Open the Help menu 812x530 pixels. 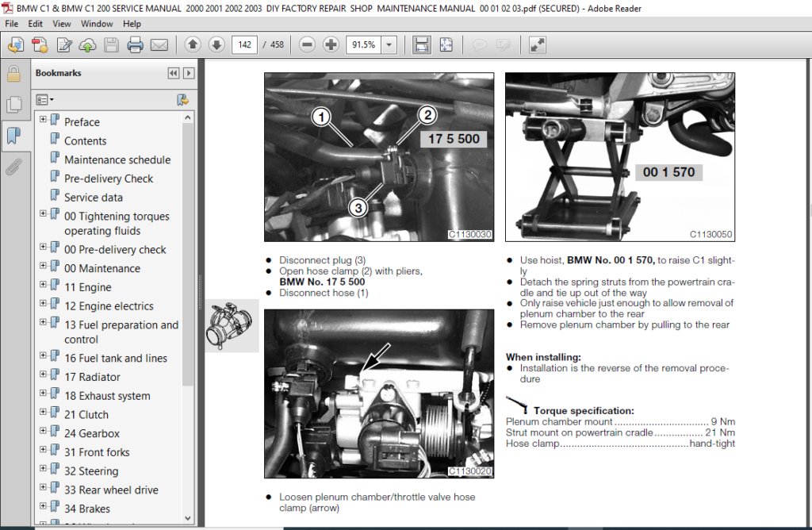point(132,24)
